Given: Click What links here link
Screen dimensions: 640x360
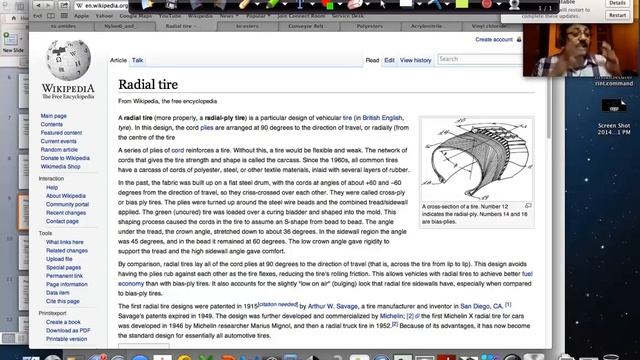Looking at the screenshot, I should coord(64,242).
